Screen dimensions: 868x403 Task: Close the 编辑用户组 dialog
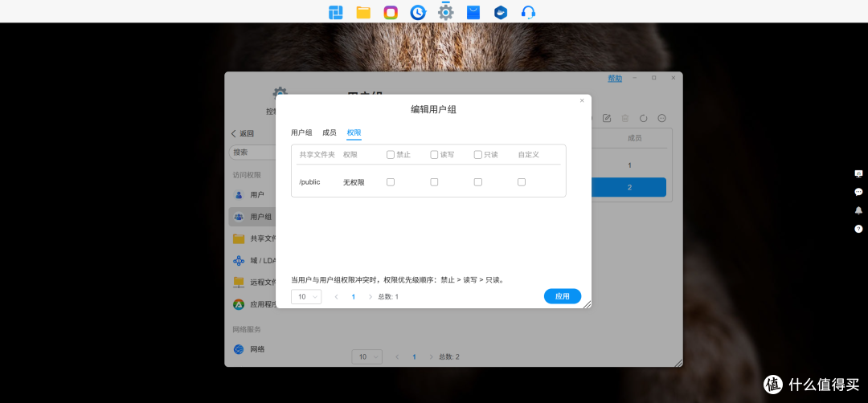582,100
